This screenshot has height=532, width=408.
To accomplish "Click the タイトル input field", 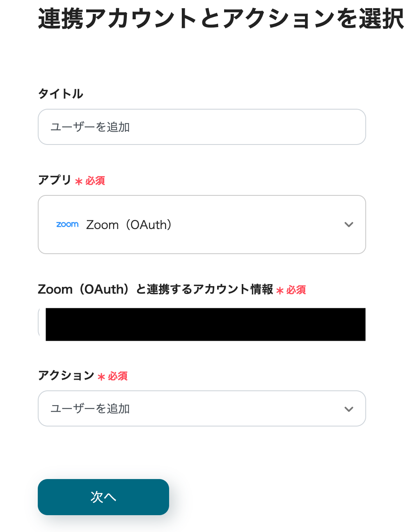I will click(x=202, y=127).
